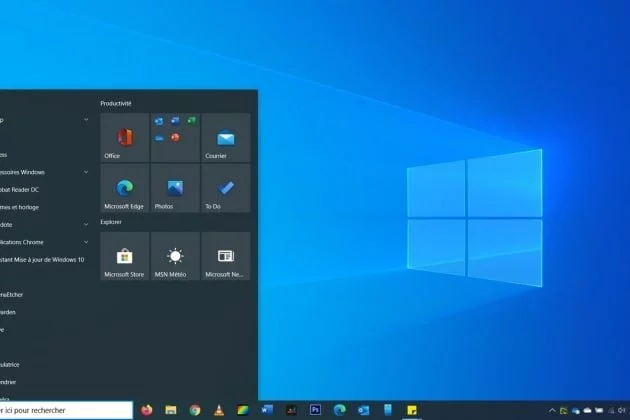Open the MSN Météo weather tile
The width and height of the screenshot is (630, 420).
click(175, 257)
